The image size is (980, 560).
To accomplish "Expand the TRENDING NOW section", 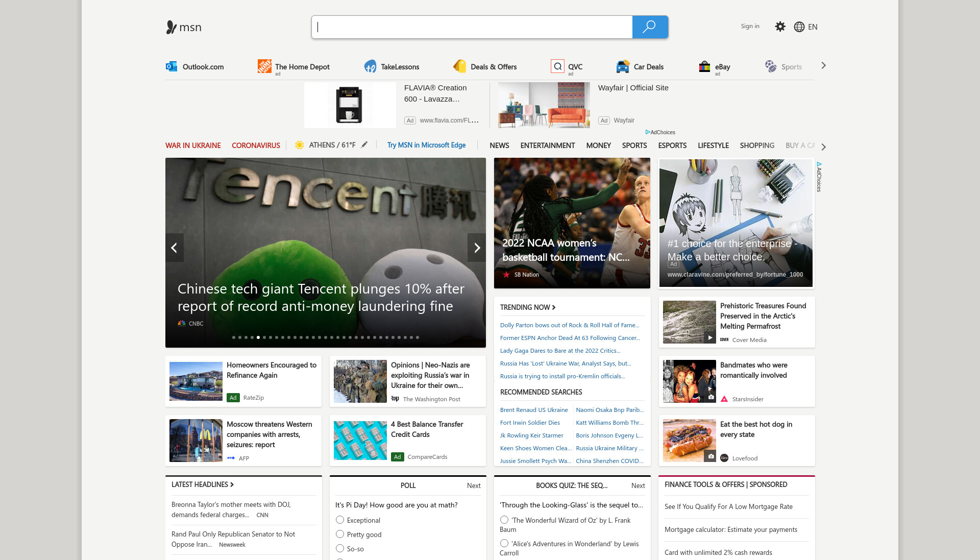I will [528, 307].
